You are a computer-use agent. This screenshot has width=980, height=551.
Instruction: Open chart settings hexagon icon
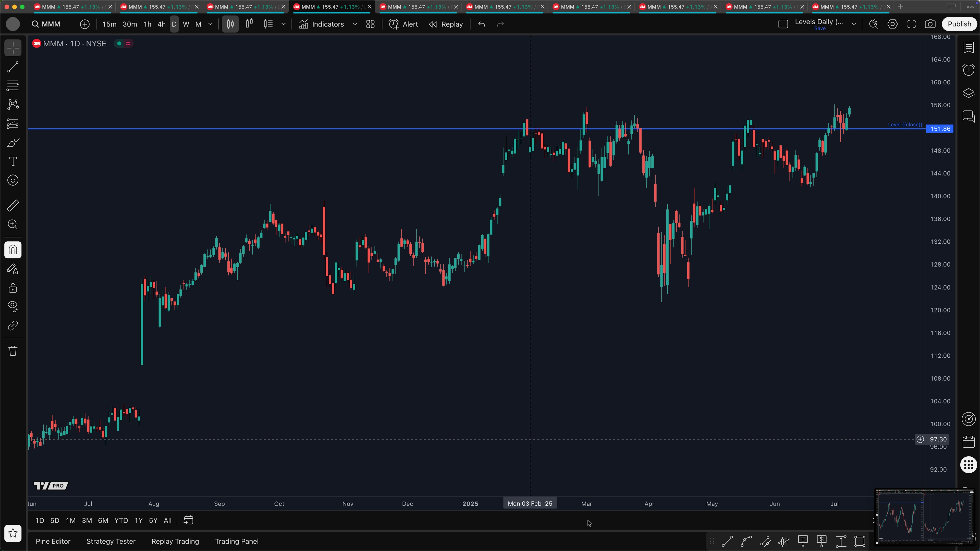892,24
